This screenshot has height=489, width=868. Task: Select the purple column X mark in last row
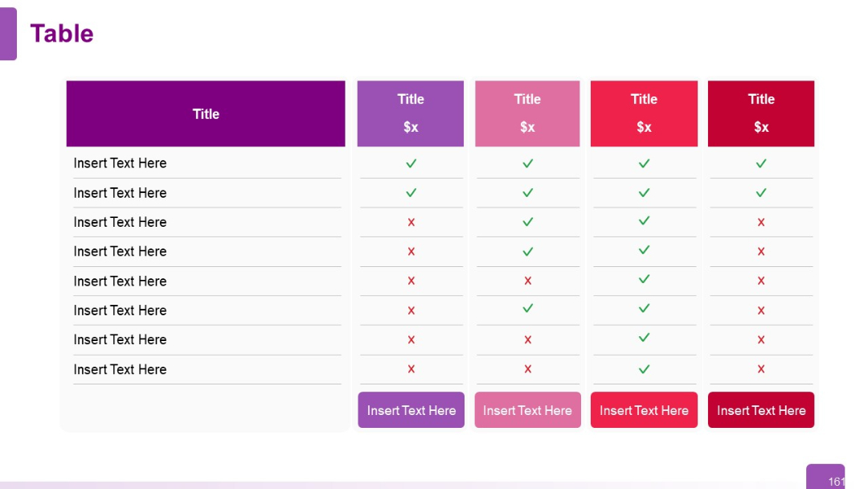[411, 369]
